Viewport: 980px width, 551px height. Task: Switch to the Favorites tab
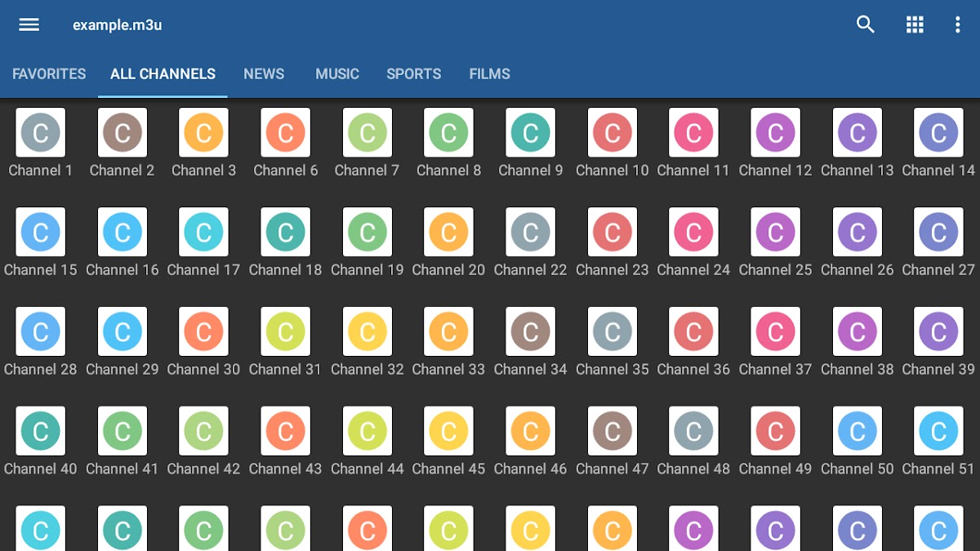click(49, 73)
